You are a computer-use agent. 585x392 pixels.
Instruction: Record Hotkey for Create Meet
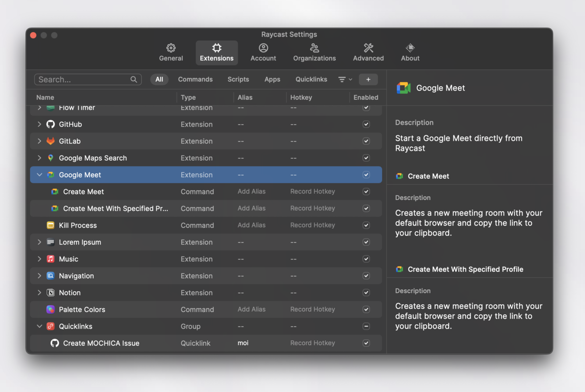(x=312, y=192)
